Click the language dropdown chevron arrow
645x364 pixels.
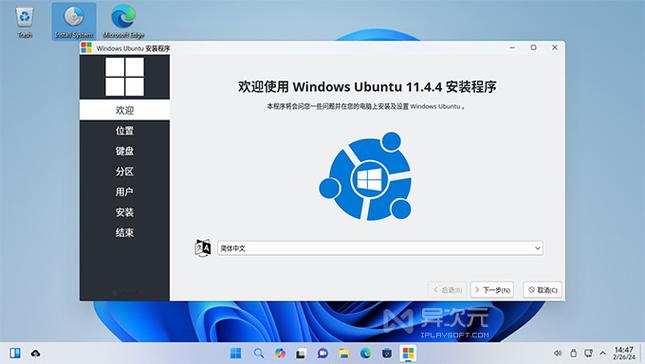click(537, 248)
